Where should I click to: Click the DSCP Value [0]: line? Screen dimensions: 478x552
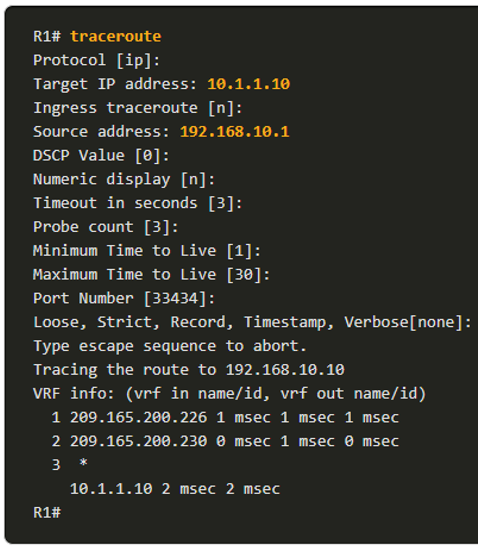[x=101, y=156]
